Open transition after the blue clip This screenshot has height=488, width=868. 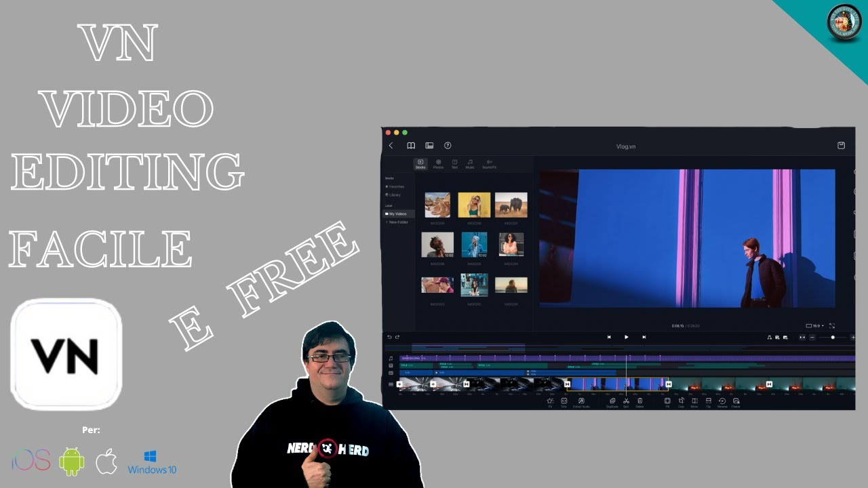tap(669, 384)
